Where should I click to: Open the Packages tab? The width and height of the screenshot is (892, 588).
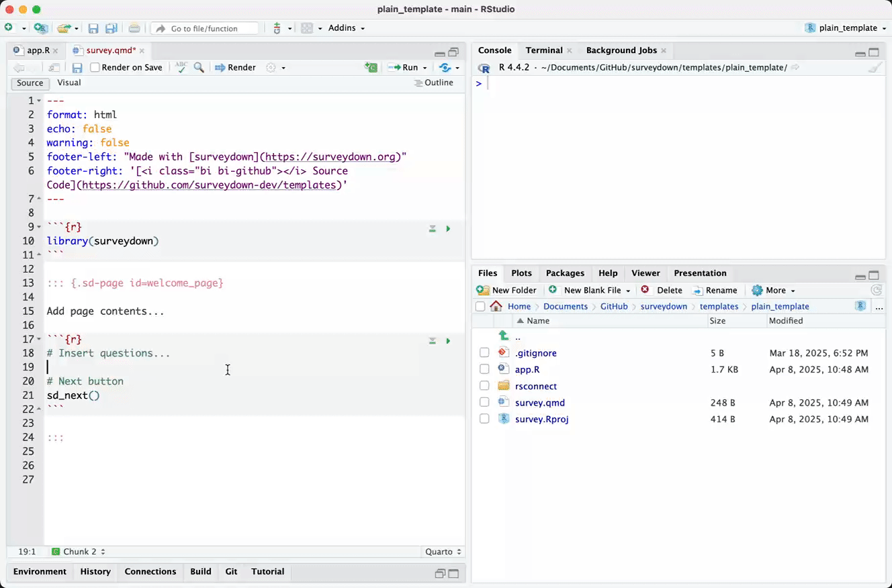click(565, 273)
